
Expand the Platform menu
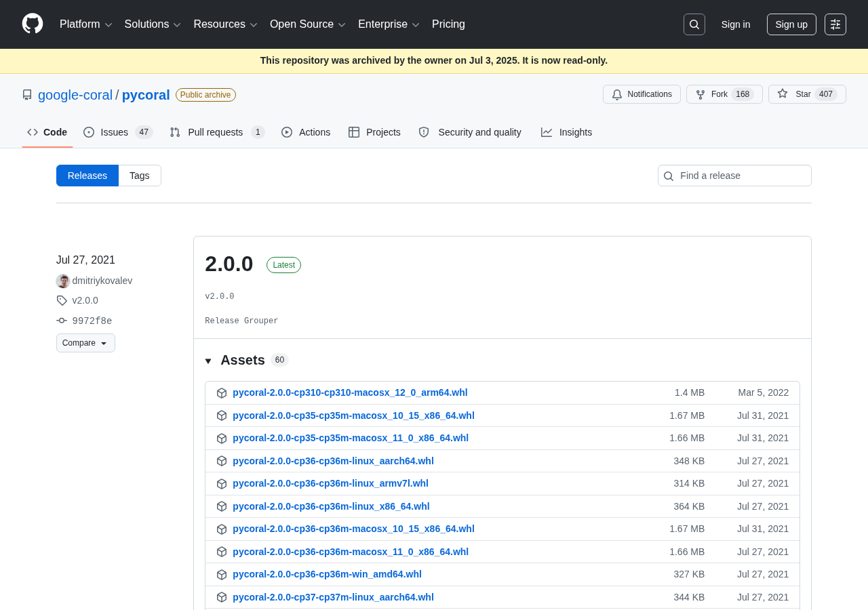point(86,24)
